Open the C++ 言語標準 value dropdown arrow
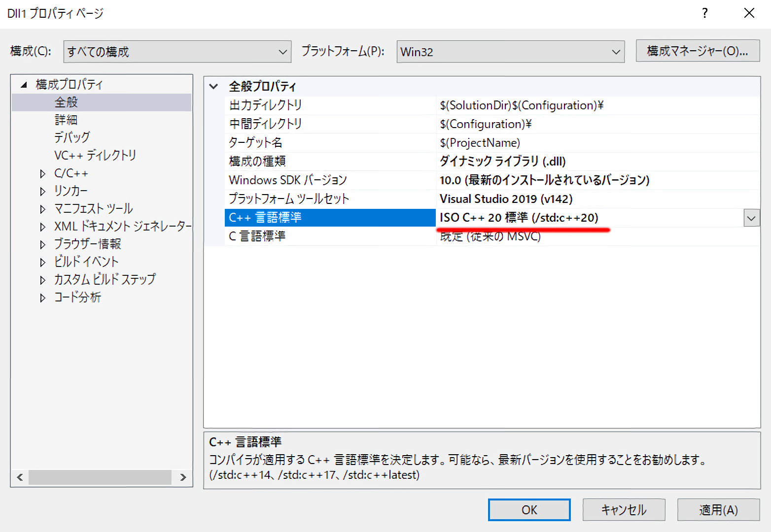 tap(751, 218)
